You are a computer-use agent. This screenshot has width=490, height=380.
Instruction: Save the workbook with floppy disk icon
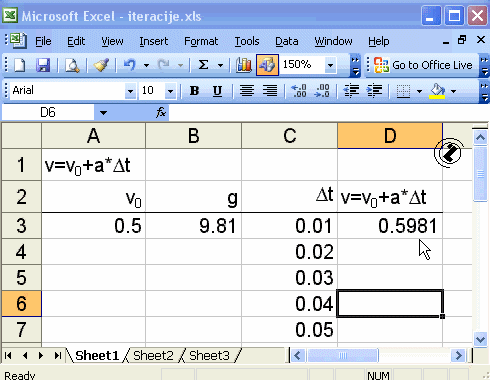(x=43, y=65)
